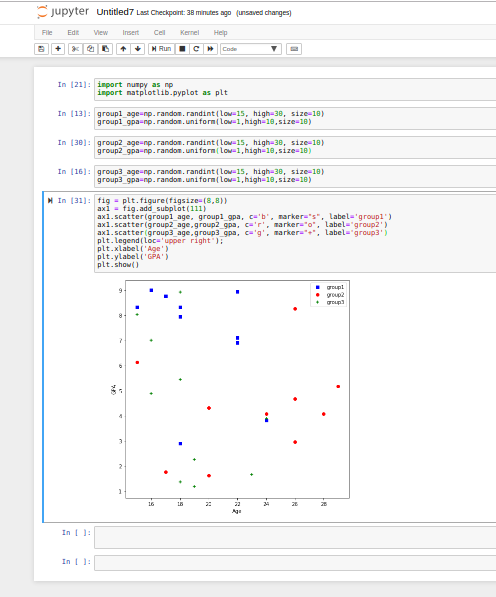Select the group2_age code cell

[295, 147]
